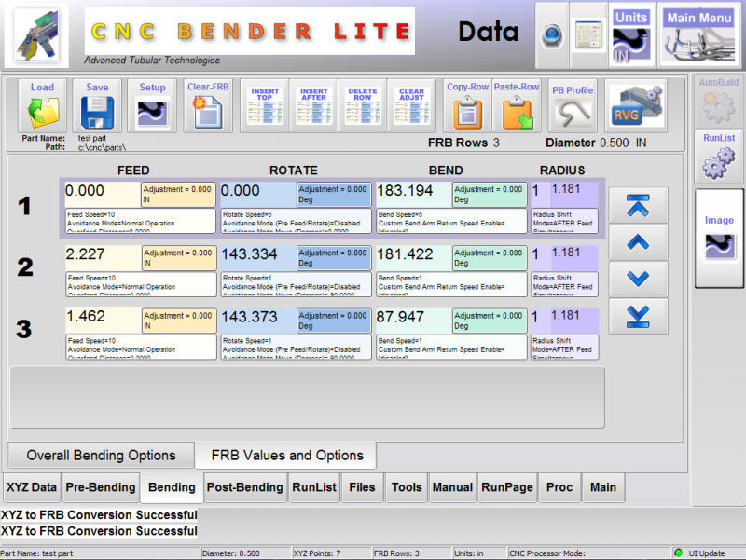Save the part with floppy disk icon
This screenshot has height=560, width=746.
(97, 105)
